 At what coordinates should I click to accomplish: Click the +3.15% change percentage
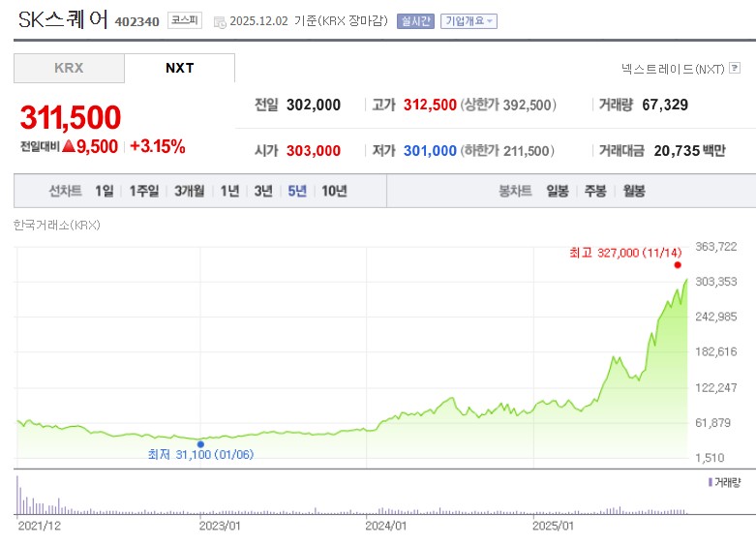coord(158,146)
